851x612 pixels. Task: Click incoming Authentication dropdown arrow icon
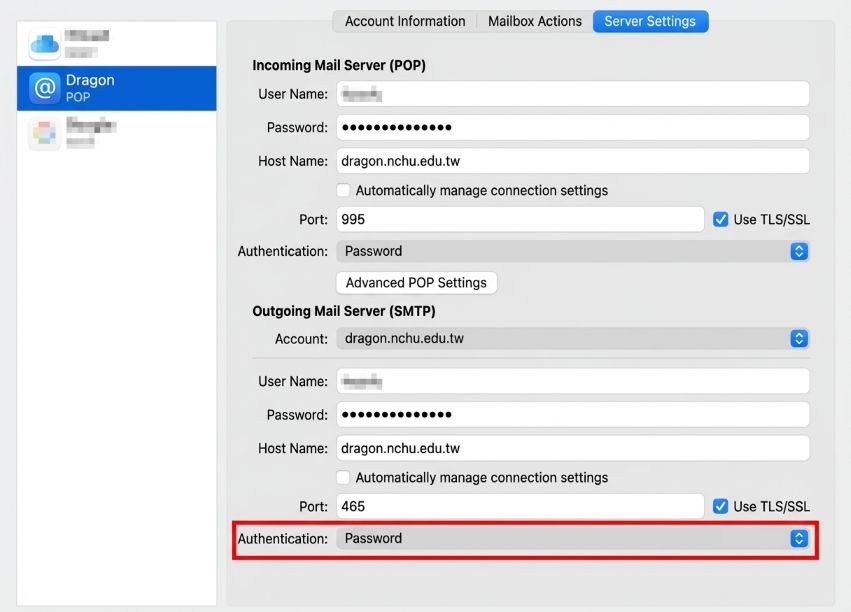799,251
